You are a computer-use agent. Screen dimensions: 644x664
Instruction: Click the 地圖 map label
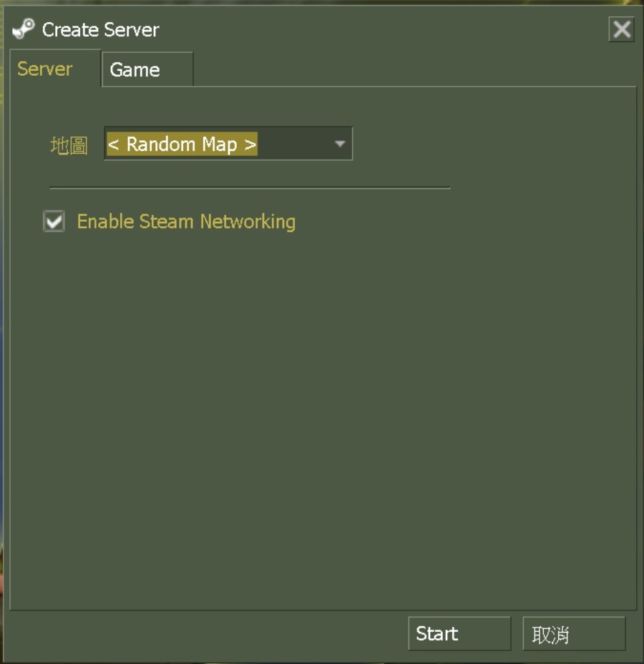click(69, 145)
